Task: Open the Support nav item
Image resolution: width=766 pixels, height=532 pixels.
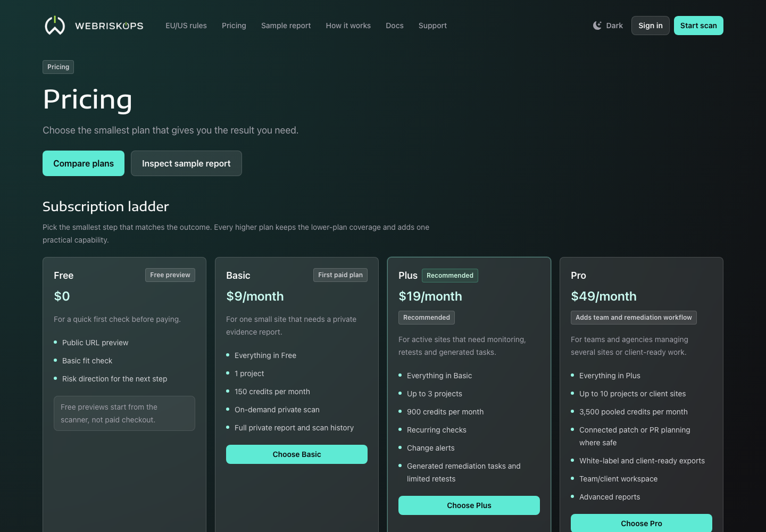Action: (432, 26)
